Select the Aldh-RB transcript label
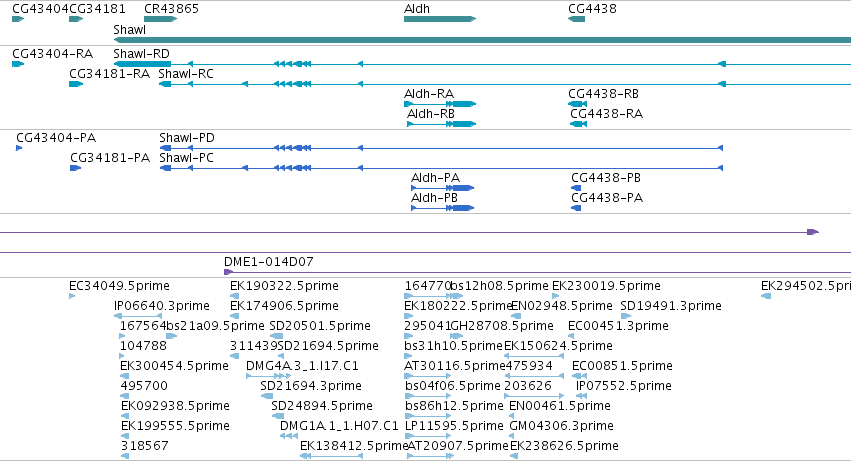 tap(431, 114)
